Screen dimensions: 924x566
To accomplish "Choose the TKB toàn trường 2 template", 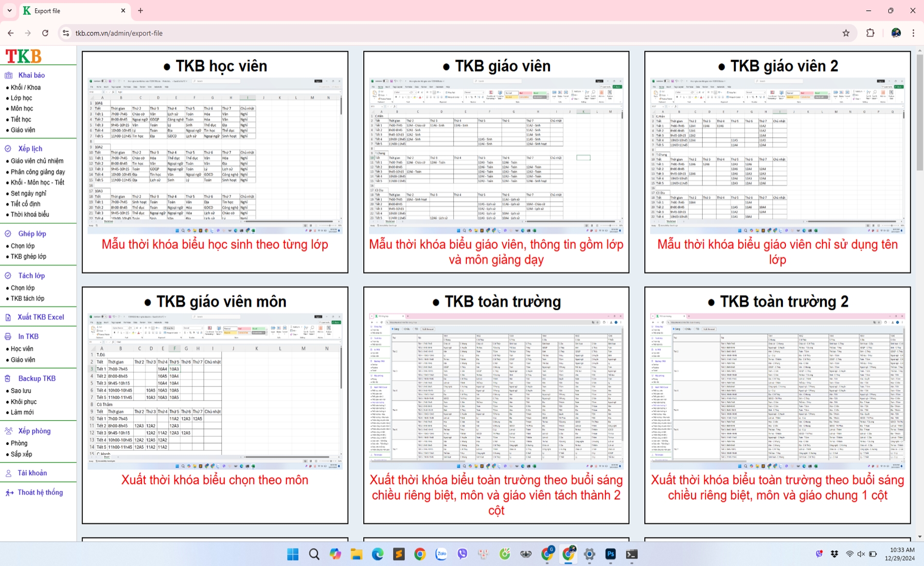I will [x=777, y=391].
